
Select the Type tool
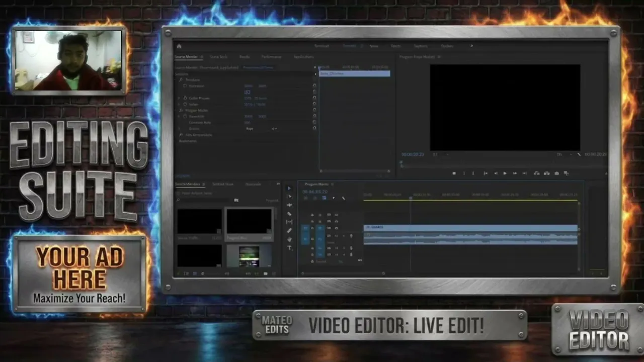click(289, 248)
